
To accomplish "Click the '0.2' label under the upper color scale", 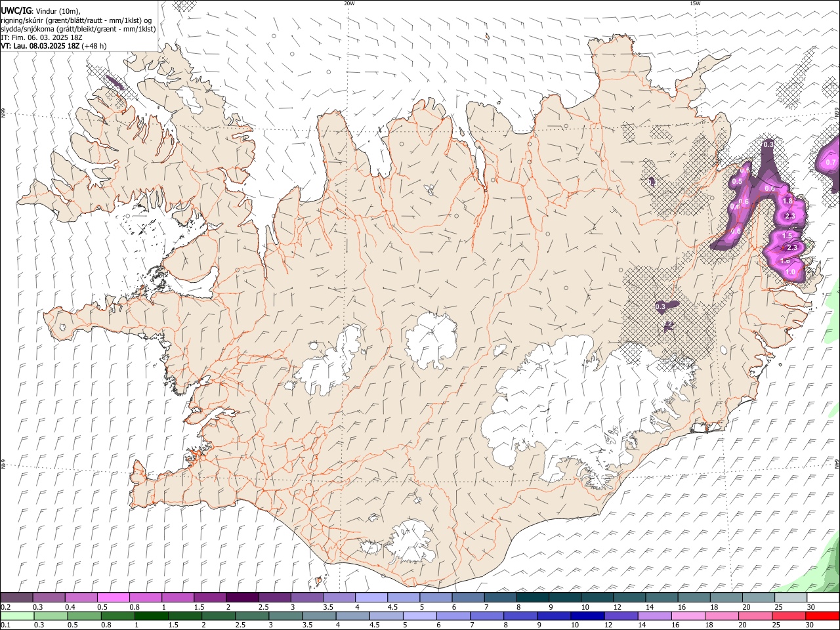I will pyautogui.click(x=5, y=607).
